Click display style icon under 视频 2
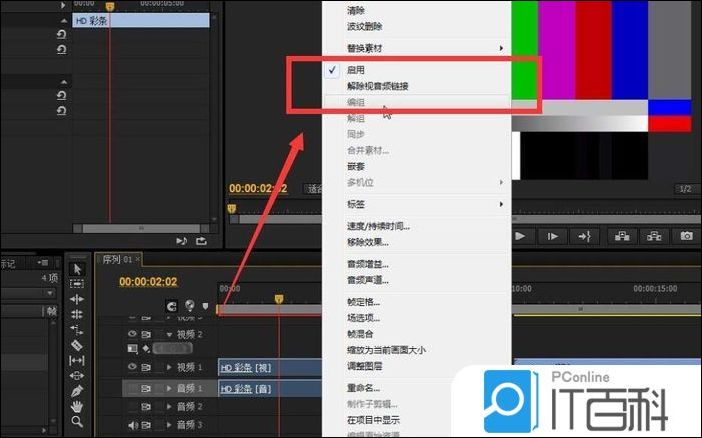Image resolution: width=702 pixels, height=438 pixels. point(133,348)
